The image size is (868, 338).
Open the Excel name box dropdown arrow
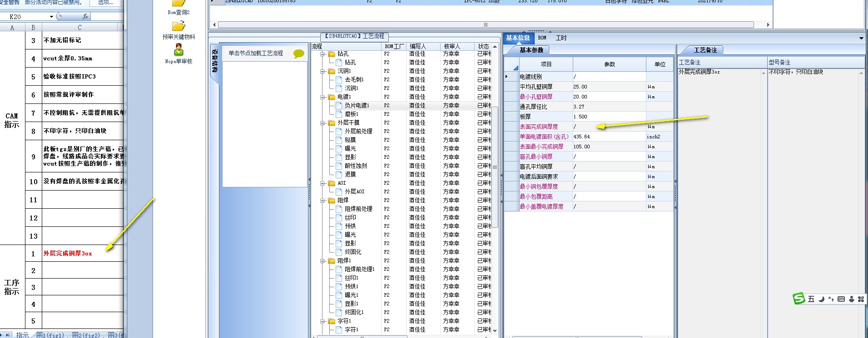coord(51,17)
